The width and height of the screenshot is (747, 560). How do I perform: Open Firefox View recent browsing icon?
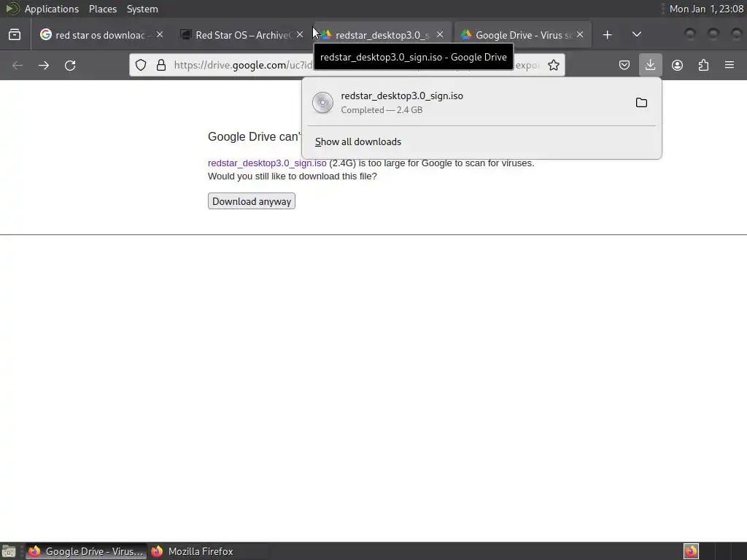point(15,35)
